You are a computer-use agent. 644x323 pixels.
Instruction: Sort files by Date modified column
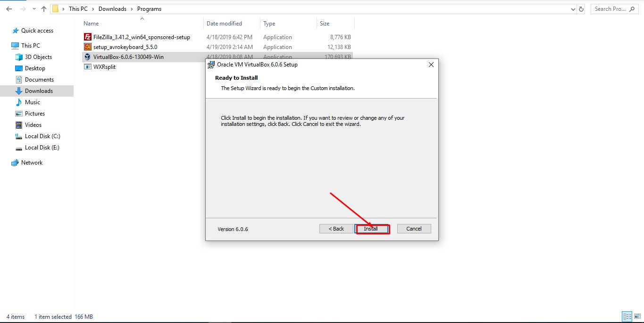click(232, 24)
